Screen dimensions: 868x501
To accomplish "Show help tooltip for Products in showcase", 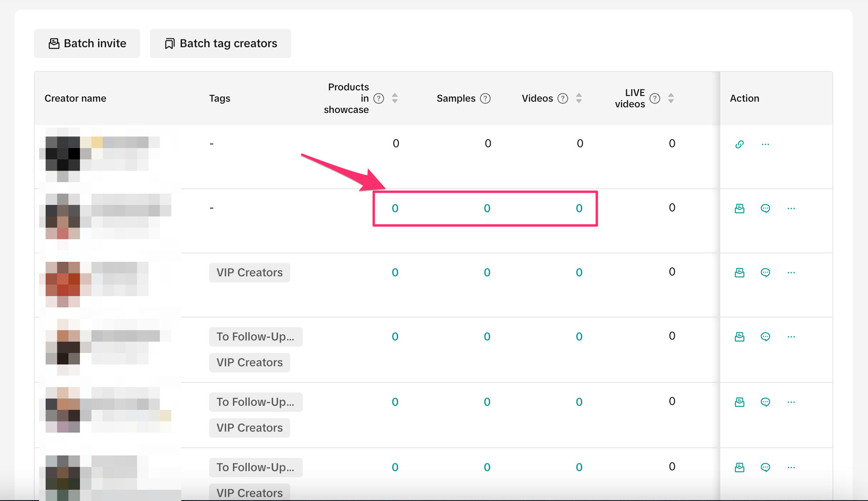I will tap(379, 98).
